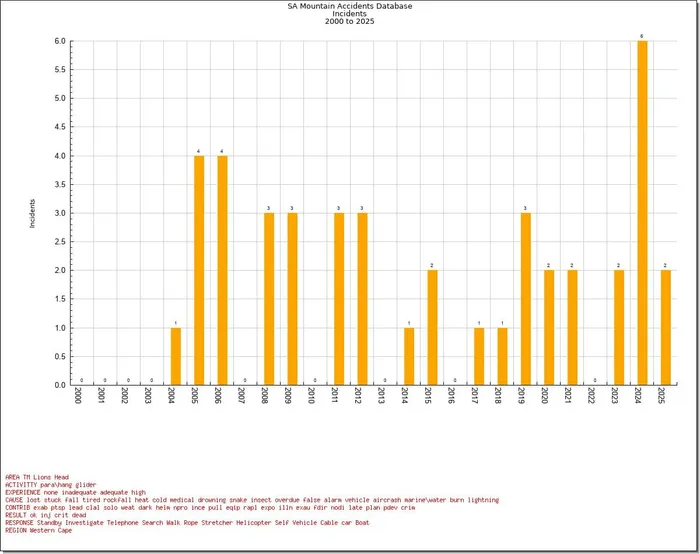The width and height of the screenshot is (700, 554).
Task: Select 'TM Lions Head' in AREA filter
Action: (x=46, y=478)
